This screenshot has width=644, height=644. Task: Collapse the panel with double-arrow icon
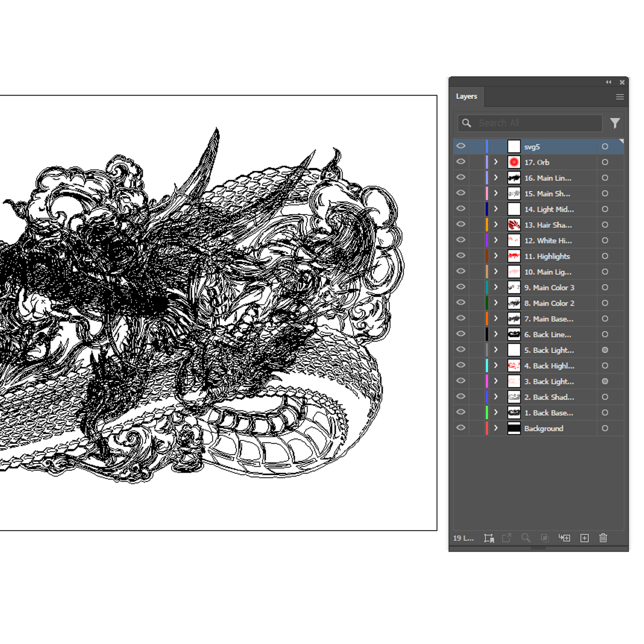(x=609, y=82)
